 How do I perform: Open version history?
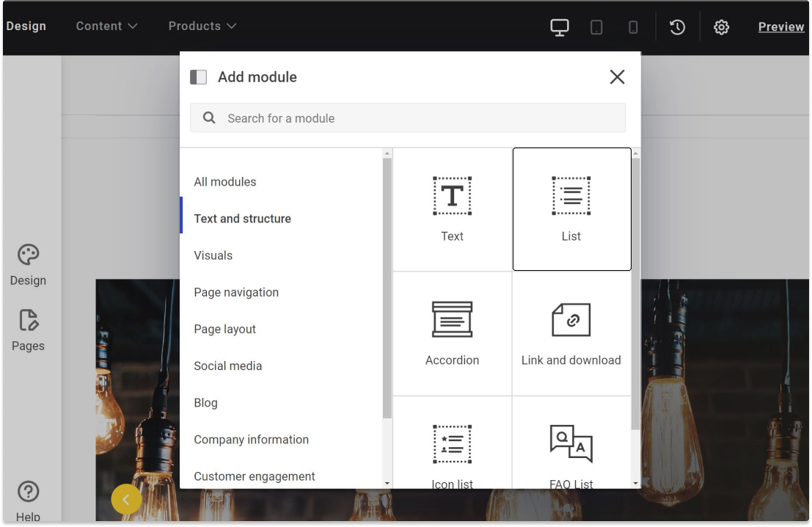(676, 26)
